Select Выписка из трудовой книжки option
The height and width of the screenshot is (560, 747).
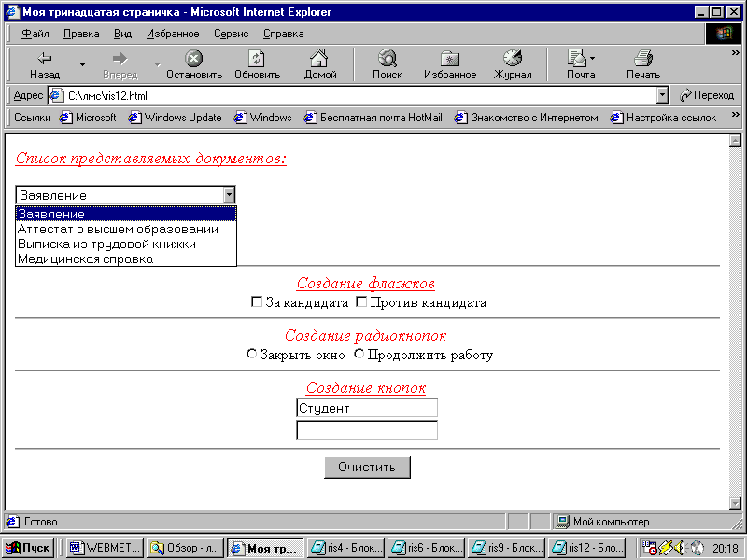[126, 244]
